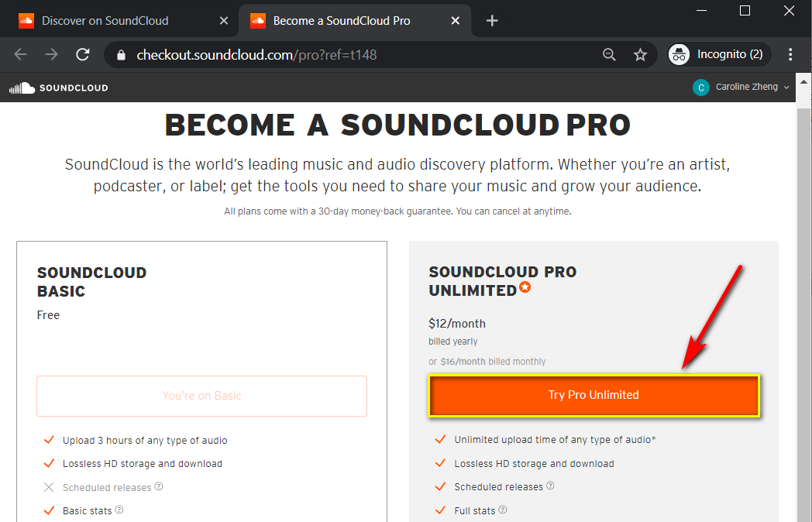Click the You're on Basic button

pyautogui.click(x=201, y=396)
